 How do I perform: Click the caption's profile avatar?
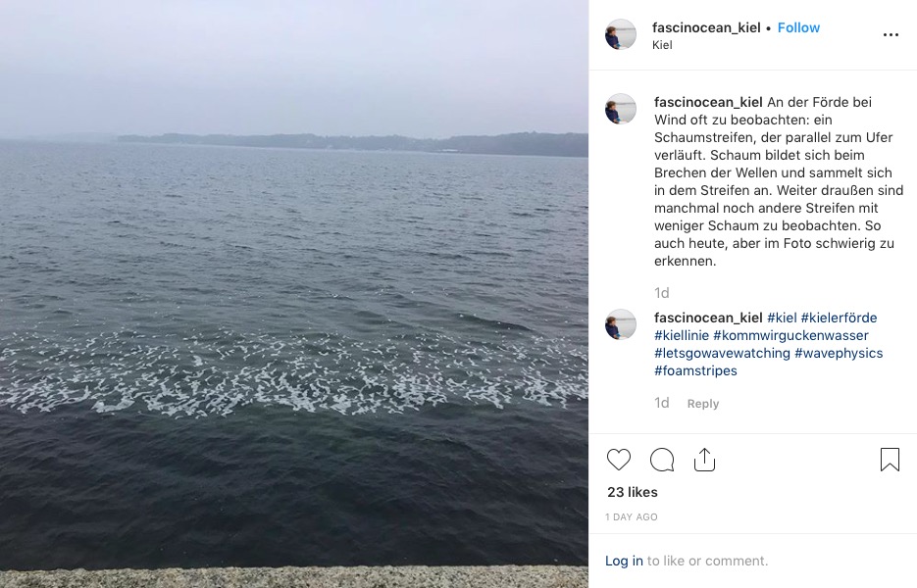[621, 109]
